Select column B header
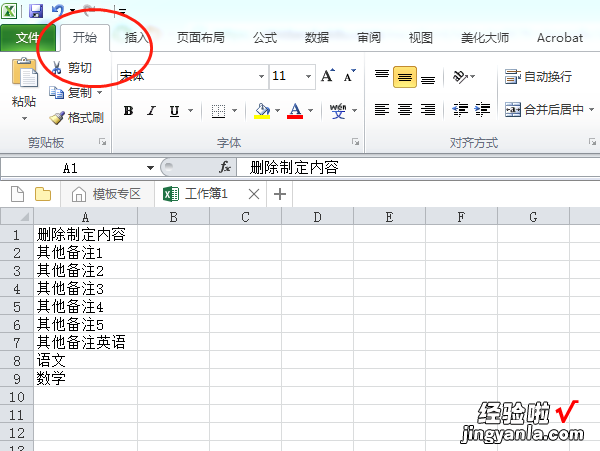The height and width of the screenshot is (451, 600). tap(173, 217)
